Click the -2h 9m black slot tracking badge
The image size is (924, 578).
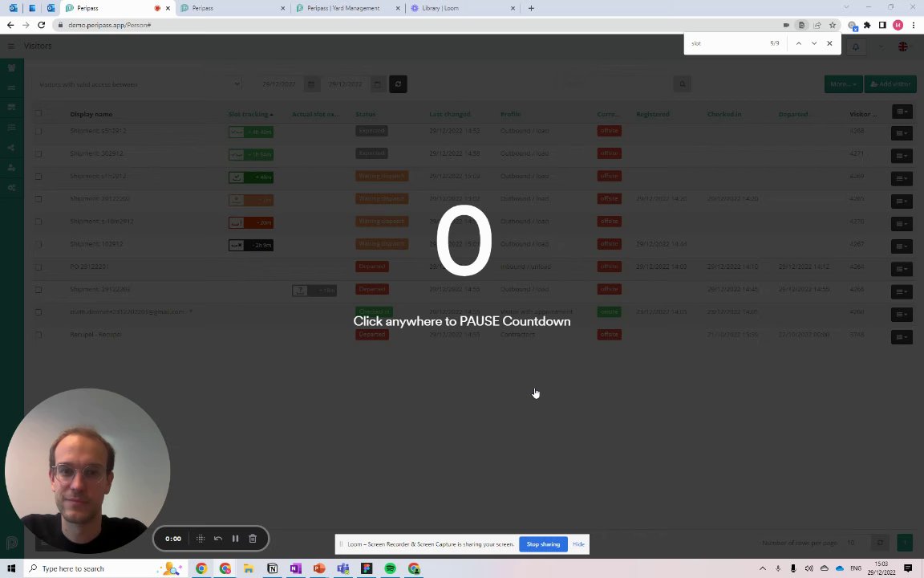(x=251, y=245)
